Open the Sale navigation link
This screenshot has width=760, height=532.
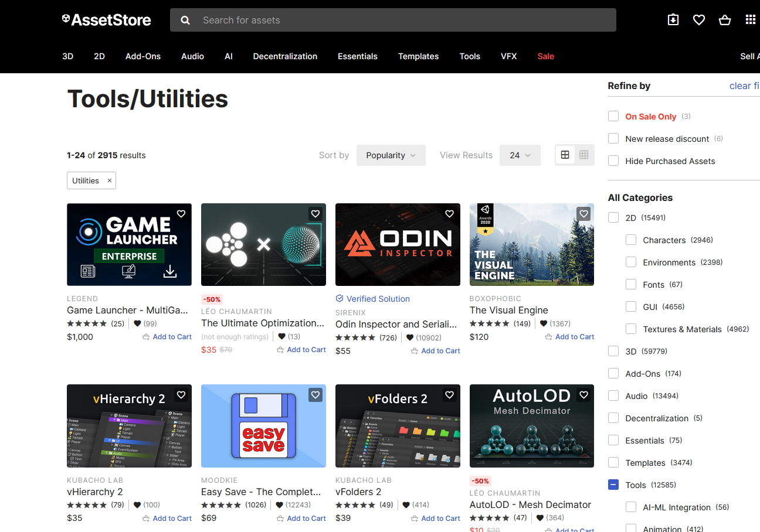546,56
